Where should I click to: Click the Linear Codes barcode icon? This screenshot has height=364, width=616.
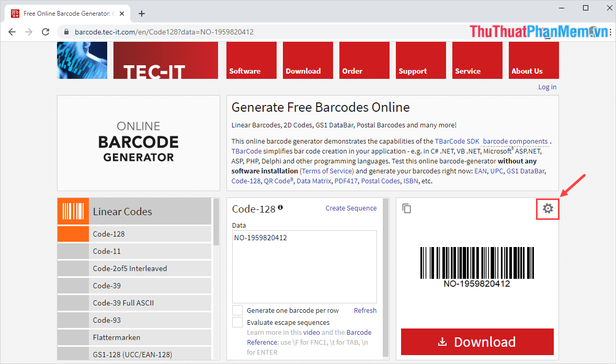73,212
